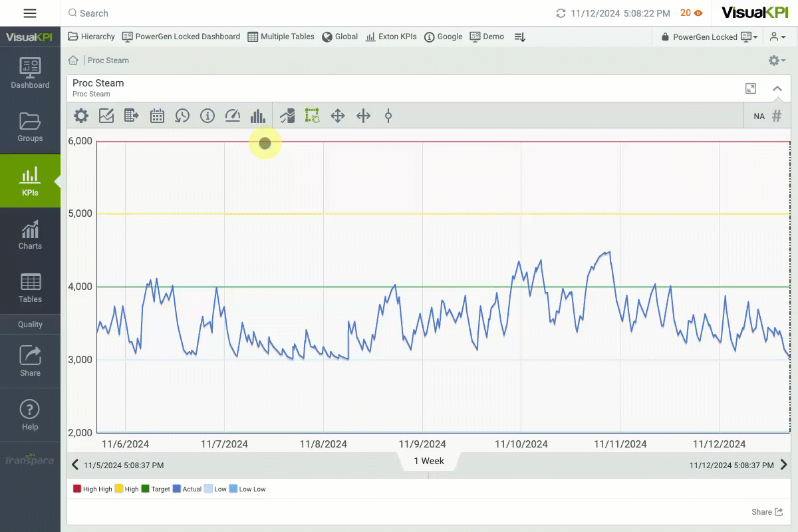Open trend settings gear in chart toolbar
The height and width of the screenshot is (532, 798).
click(x=81, y=116)
